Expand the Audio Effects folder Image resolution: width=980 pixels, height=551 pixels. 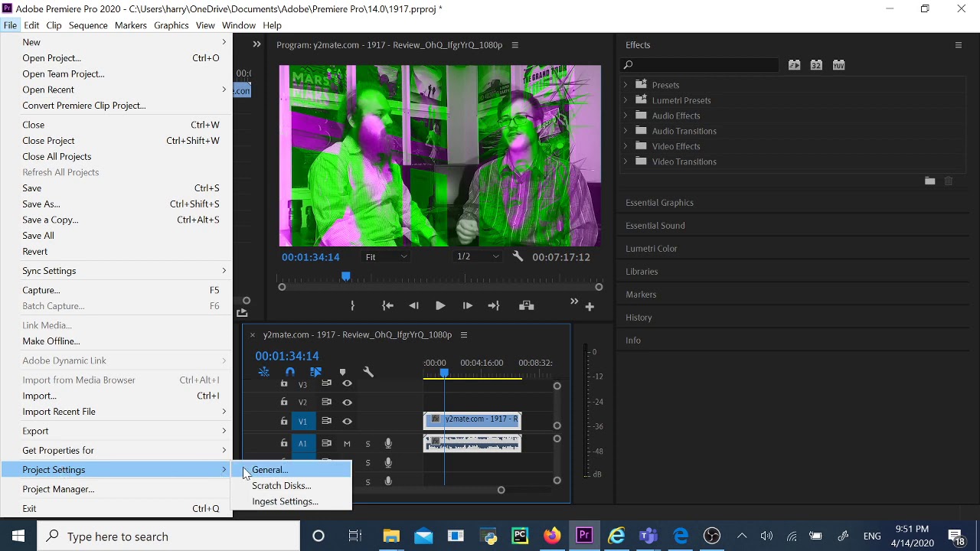pos(626,116)
